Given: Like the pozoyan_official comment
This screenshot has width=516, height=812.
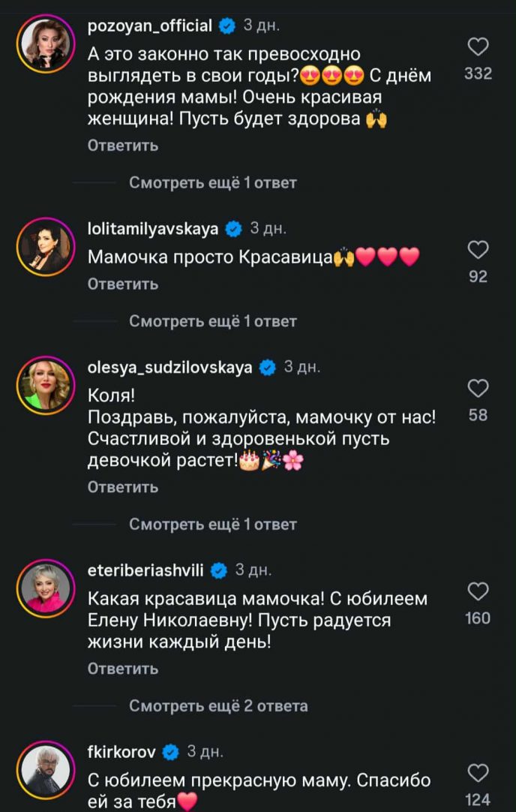Looking at the screenshot, I should (x=478, y=48).
